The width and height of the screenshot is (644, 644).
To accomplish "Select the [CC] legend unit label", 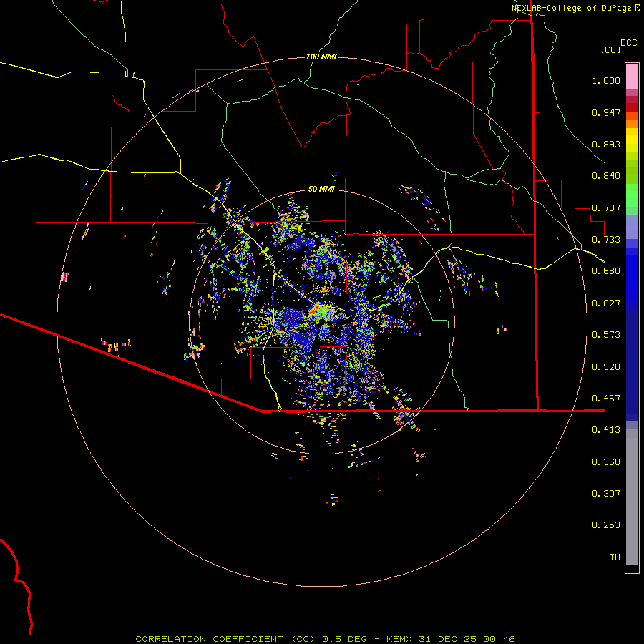I will pos(610,49).
